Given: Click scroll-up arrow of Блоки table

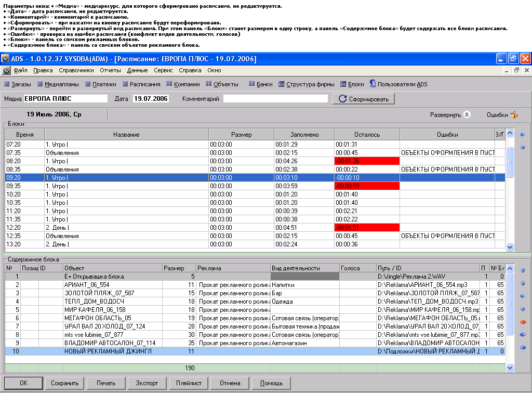Looking at the screenshot, I should (x=510, y=133).
